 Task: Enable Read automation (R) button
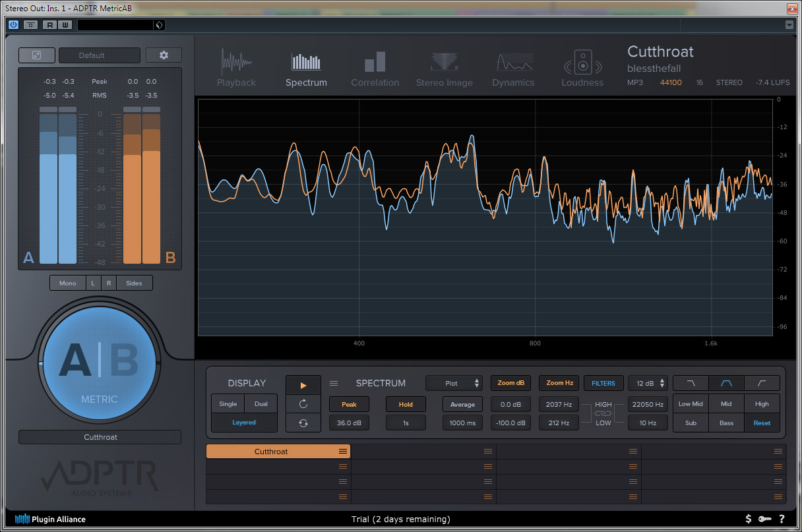50,25
